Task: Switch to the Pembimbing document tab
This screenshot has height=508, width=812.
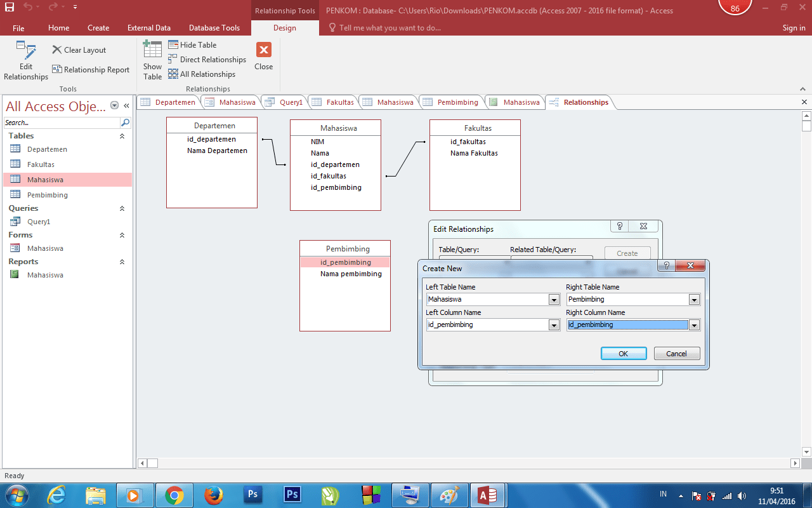Action: coord(452,102)
